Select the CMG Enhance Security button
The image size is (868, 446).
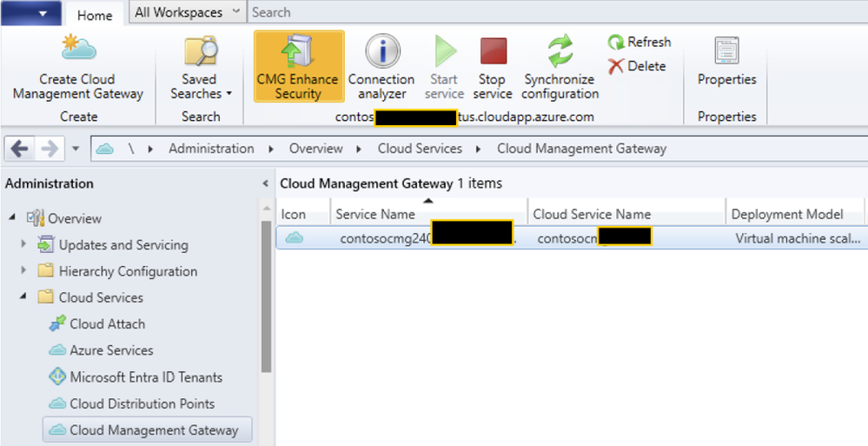(298, 68)
